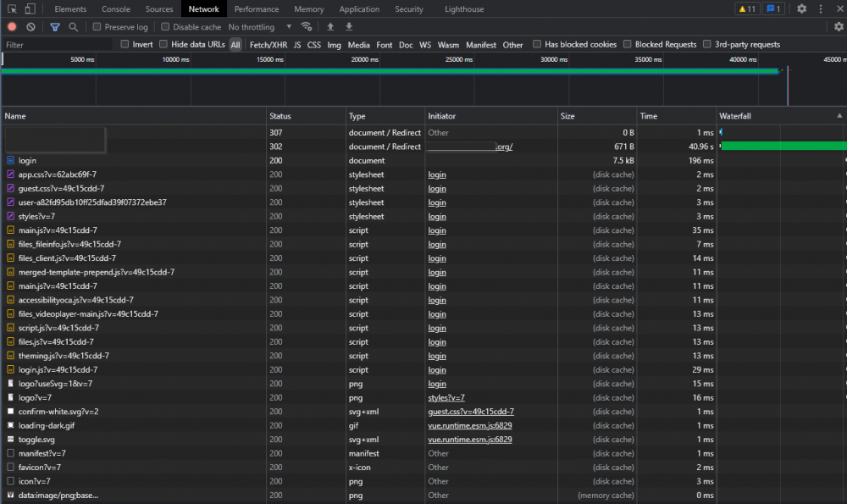Export HAR file with download arrow
Viewport: 847px width, 504px height.
pyautogui.click(x=349, y=26)
